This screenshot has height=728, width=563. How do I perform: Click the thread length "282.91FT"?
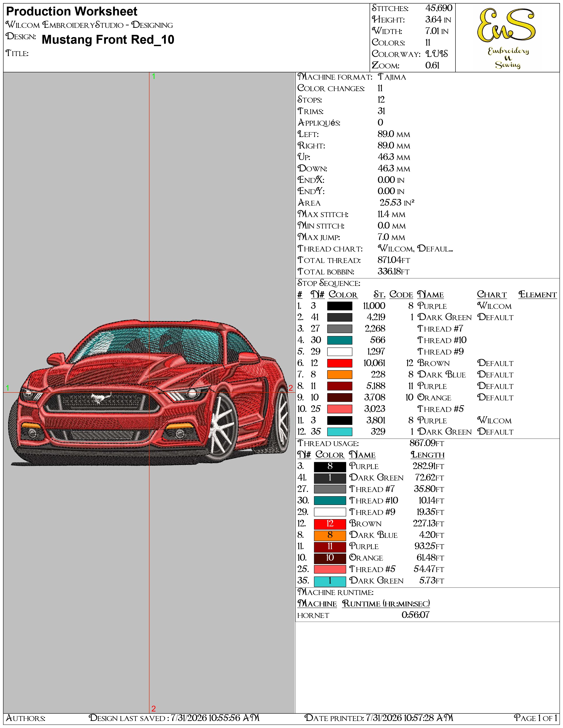[428, 466]
